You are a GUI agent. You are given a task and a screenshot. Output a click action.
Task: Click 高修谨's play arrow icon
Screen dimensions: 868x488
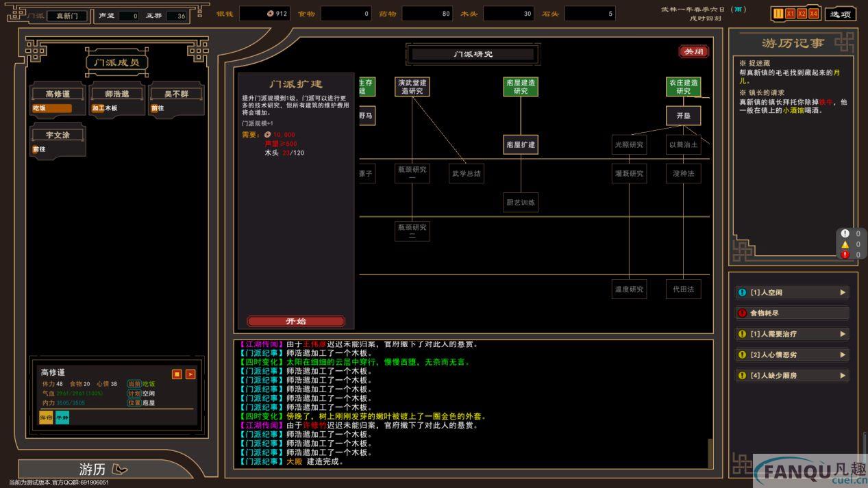190,374
